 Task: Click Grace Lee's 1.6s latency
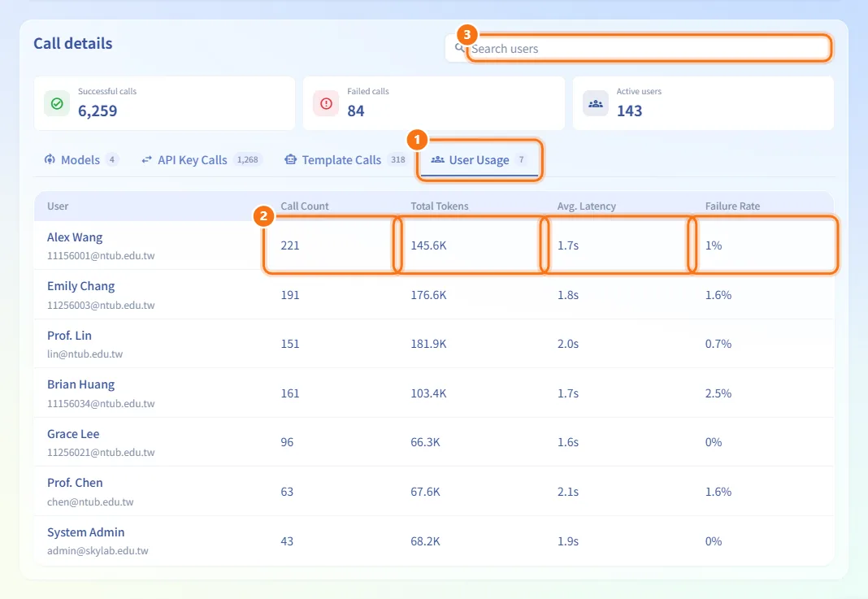(x=568, y=442)
